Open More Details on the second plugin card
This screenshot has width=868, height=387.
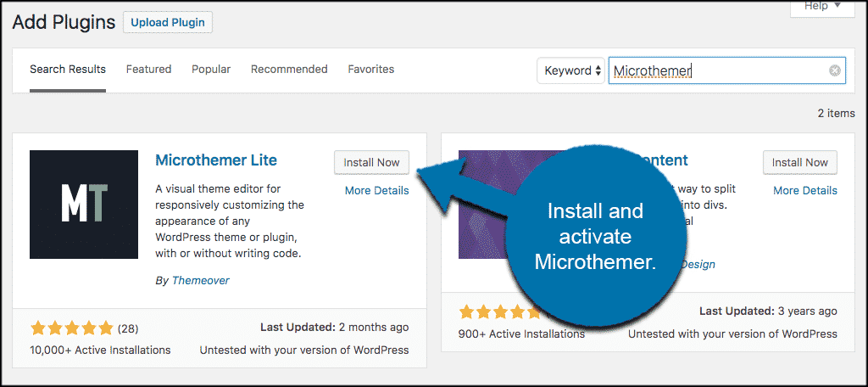[x=805, y=190]
